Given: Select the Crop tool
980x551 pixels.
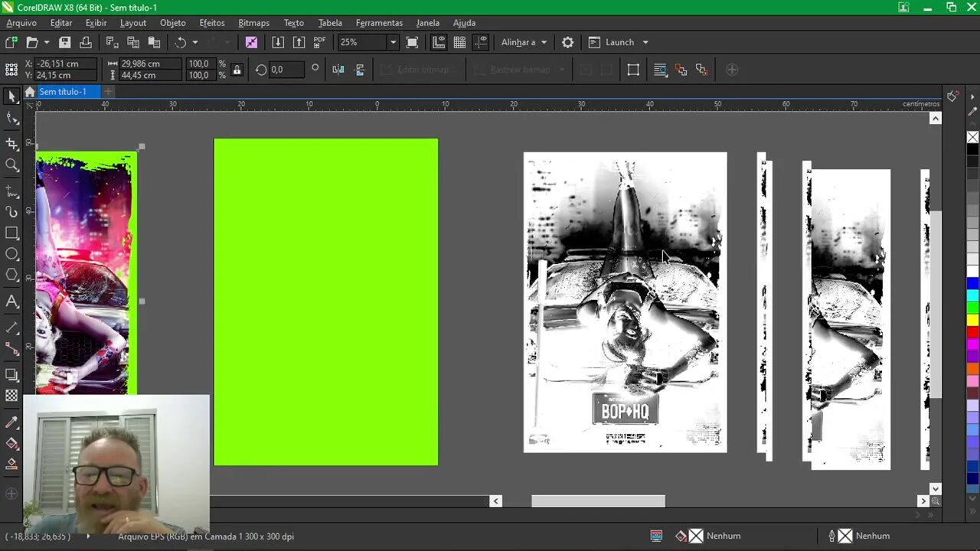Looking at the screenshot, I should pyautogui.click(x=11, y=143).
